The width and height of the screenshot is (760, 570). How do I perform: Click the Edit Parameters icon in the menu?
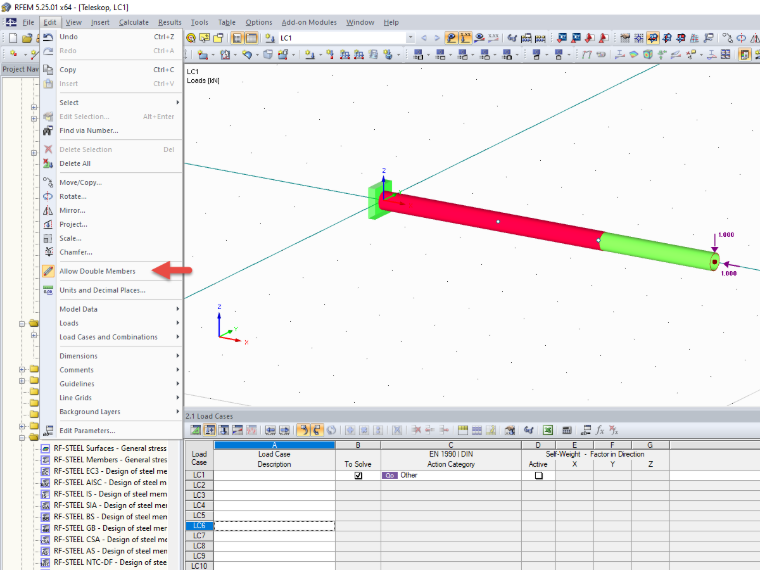tap(48, 430)
